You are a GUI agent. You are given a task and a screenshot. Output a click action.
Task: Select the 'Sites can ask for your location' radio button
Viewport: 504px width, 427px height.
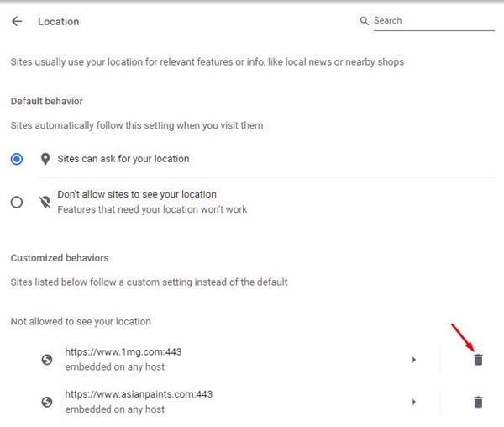coord(17,159)
